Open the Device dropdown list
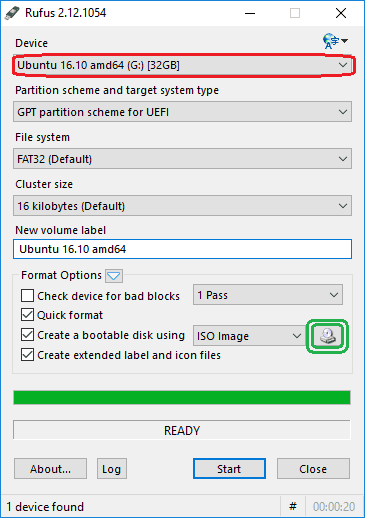 coord(182,65)
